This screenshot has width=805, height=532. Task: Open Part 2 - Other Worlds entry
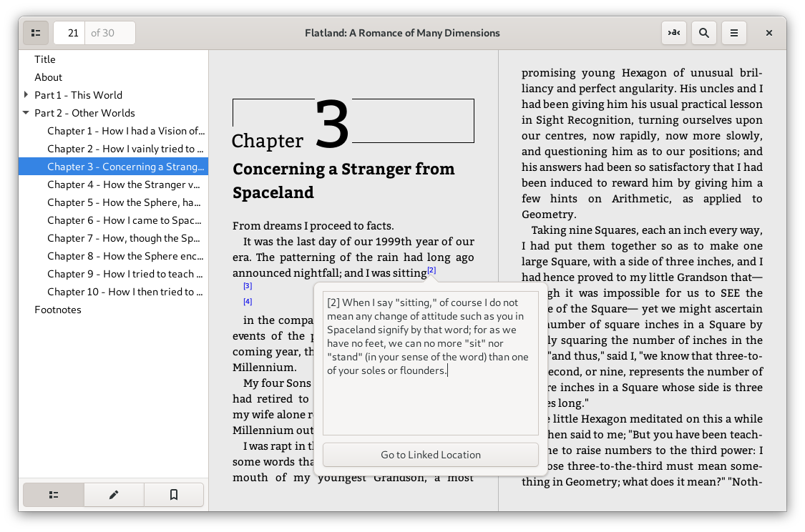(114, 113)
